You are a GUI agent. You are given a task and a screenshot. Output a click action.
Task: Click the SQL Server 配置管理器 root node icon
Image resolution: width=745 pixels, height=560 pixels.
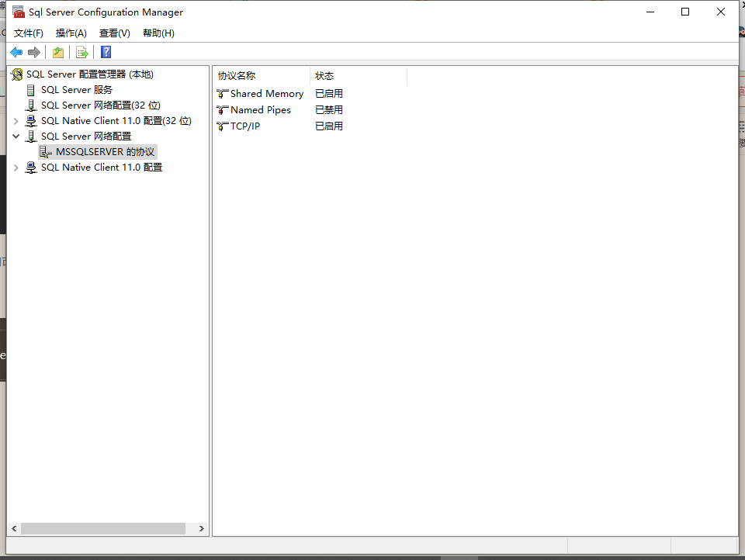[17, 74]
